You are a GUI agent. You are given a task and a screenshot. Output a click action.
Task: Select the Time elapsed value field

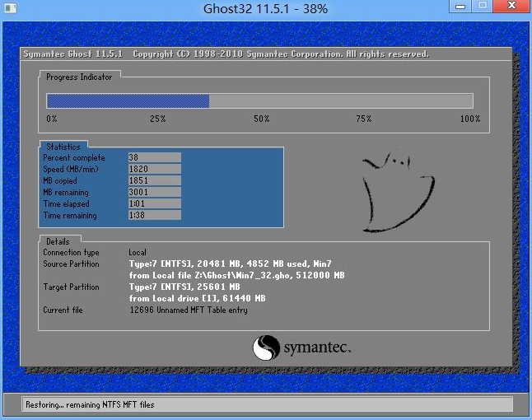pyautogui.click(x=154, y=203)
